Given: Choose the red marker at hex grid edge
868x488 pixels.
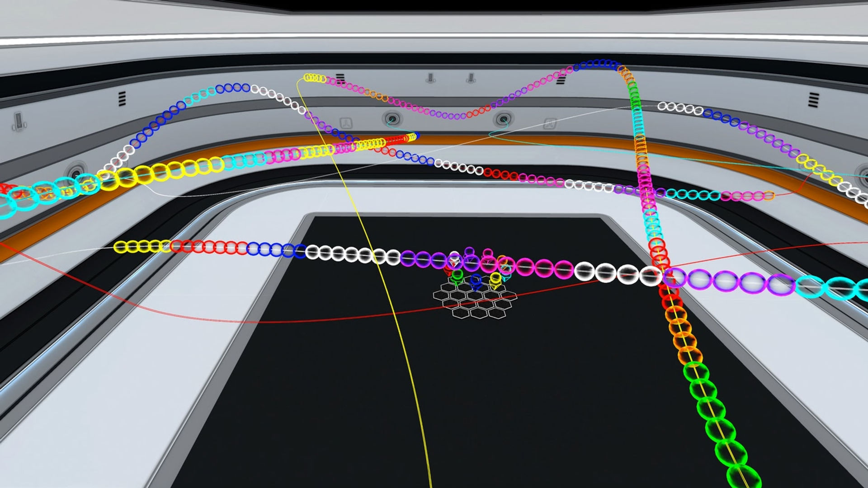Looking at the screenshot, I should pyautogui.click(x=448, y=272).
